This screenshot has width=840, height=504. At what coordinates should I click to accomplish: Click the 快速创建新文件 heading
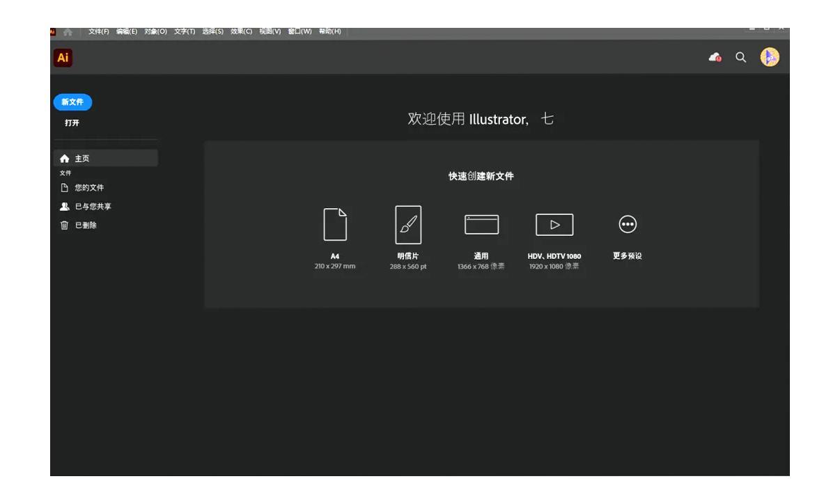coord(481,177)
